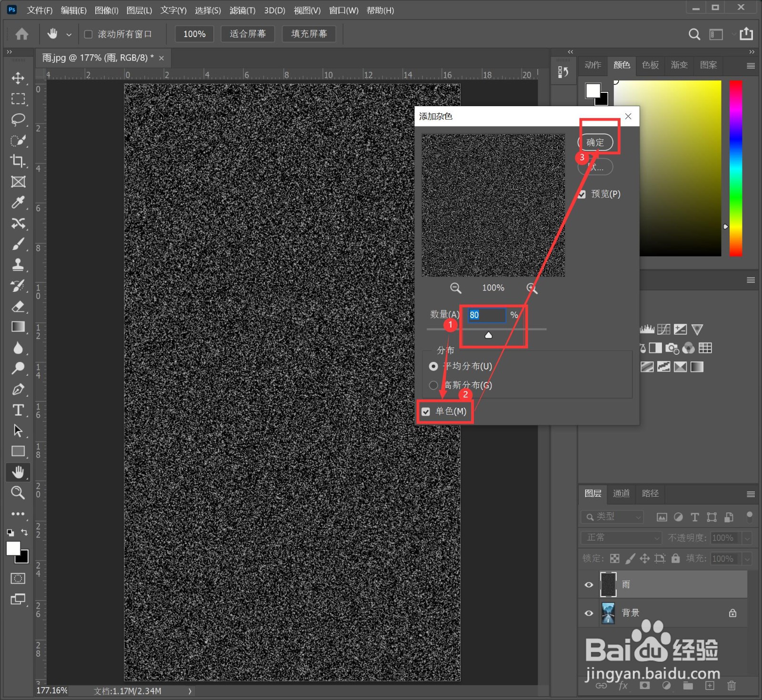Select the Rectangular Marquee tool

click(18, 99)
